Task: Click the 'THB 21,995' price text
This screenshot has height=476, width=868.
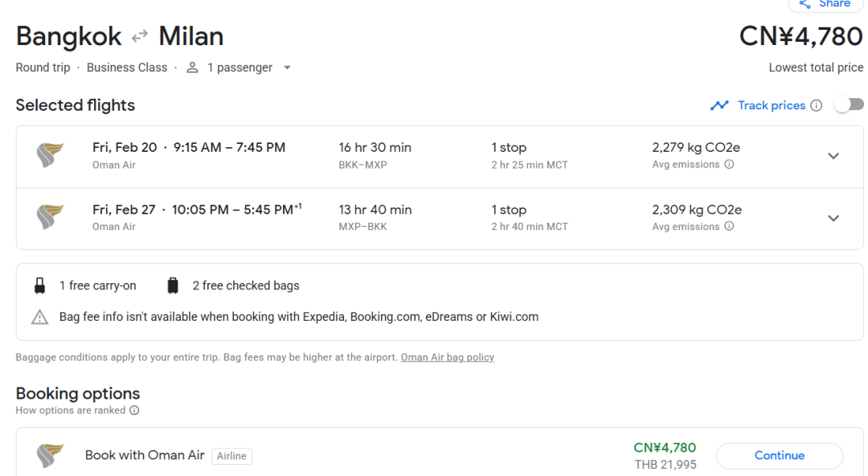Action: point(665,465)
